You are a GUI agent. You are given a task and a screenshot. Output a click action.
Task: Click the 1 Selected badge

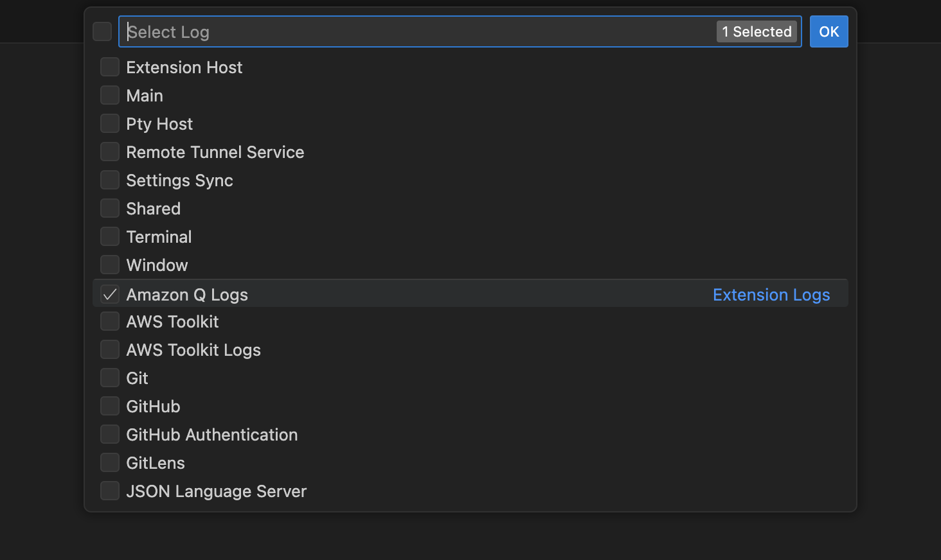(x=757, y=31)
